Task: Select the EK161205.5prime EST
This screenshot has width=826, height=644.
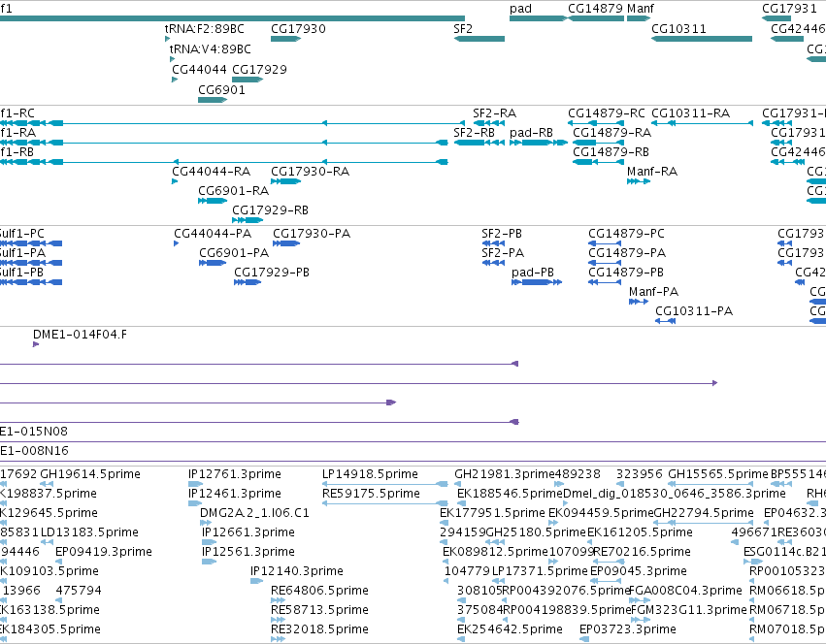Action: (x=591, y=542)
